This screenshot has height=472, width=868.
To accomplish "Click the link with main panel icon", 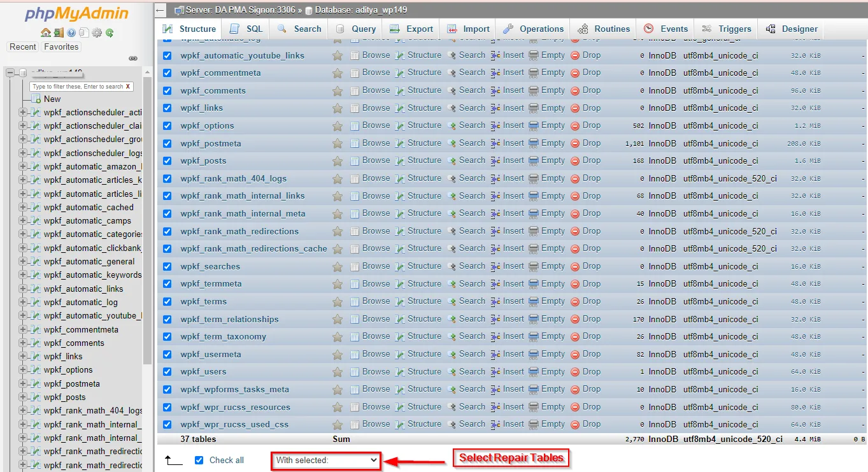I will click(x=133, y=58).
